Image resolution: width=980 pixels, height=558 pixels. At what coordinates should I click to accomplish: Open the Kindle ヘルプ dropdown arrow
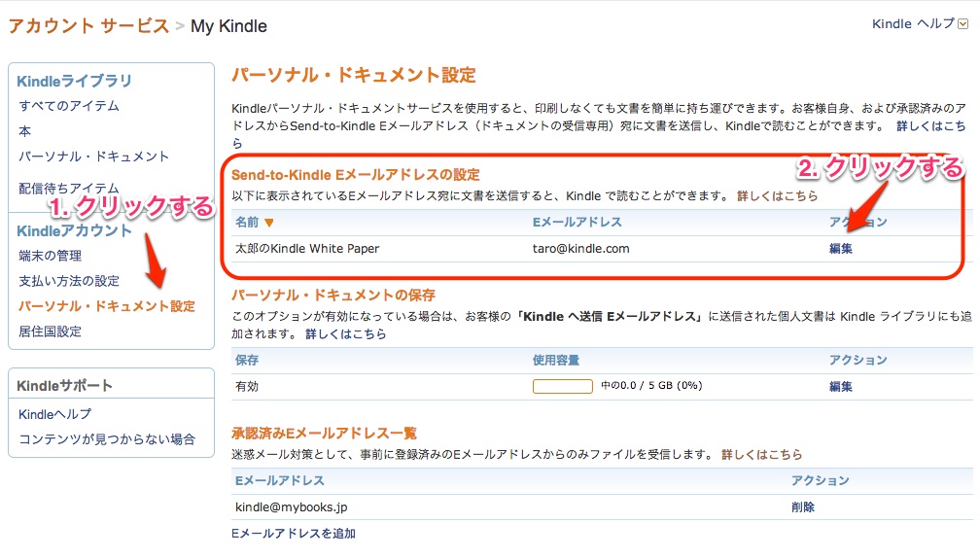[963, 24]
